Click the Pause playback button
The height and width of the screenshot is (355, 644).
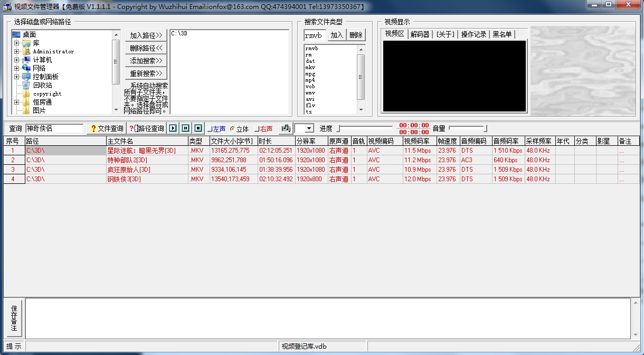pos(186,128)
